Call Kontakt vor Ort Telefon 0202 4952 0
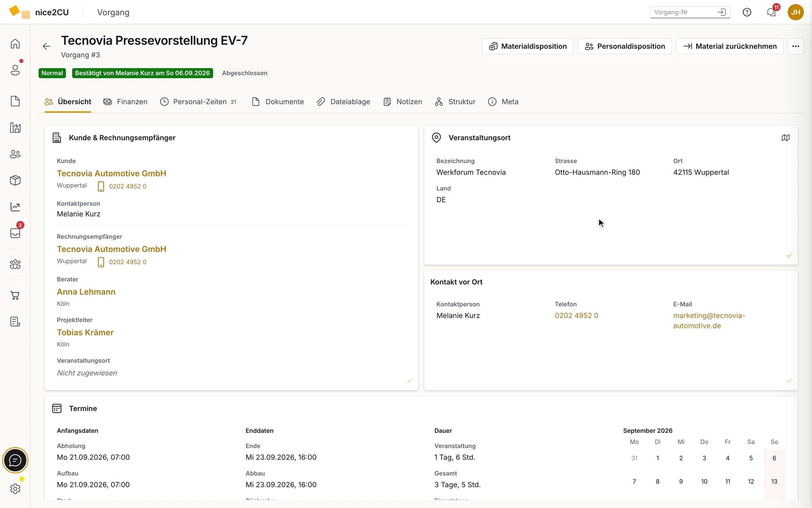This screenshot has width=812, height=508. pyautogui.click(x=577, y=315)
